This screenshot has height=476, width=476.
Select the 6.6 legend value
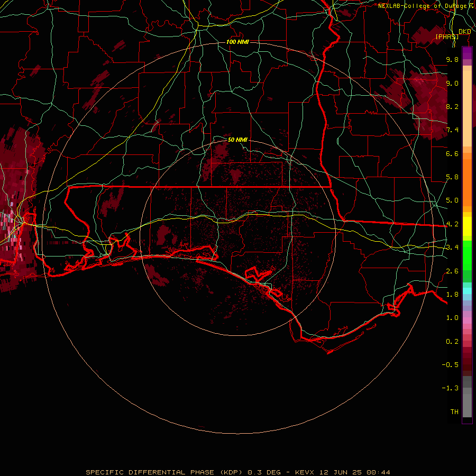452,153
